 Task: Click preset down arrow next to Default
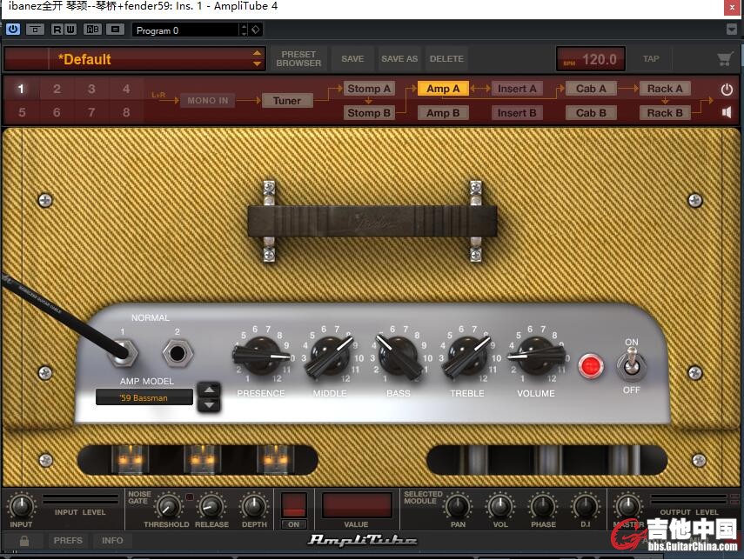(257, 64)
